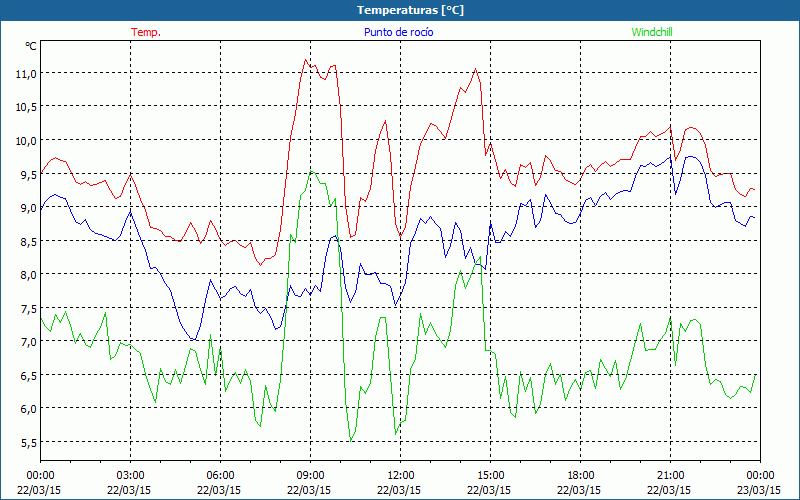Click the 06:00 time axis label

point(220,475)
